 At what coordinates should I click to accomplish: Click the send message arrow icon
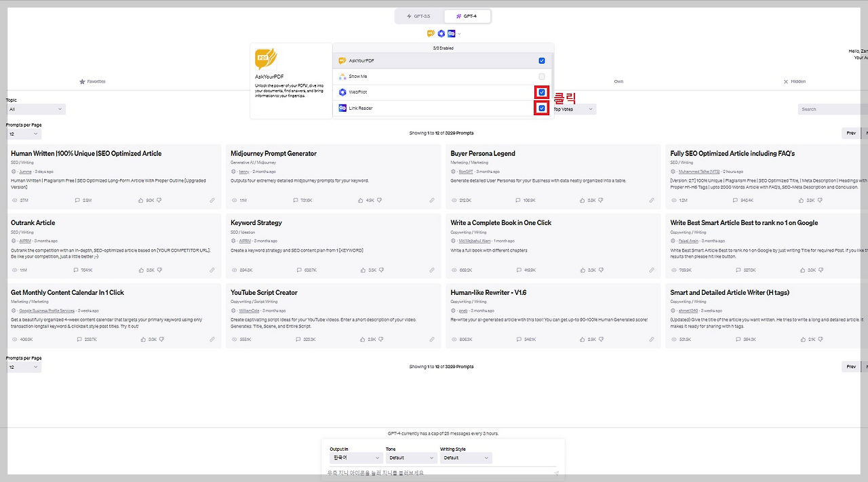click(556, 473)
